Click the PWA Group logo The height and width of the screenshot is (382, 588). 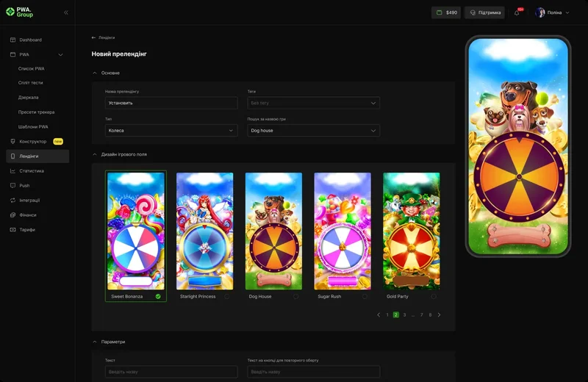(x=20, y=12)
